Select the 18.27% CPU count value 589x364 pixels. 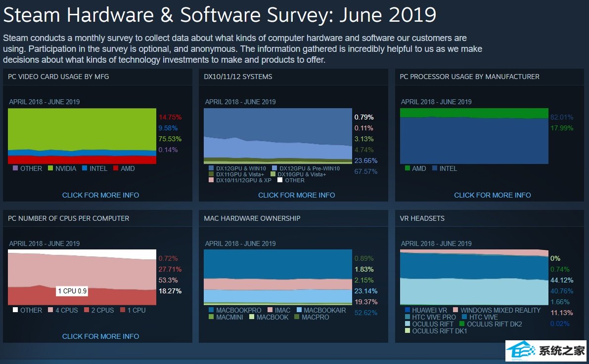pos(170,291)
